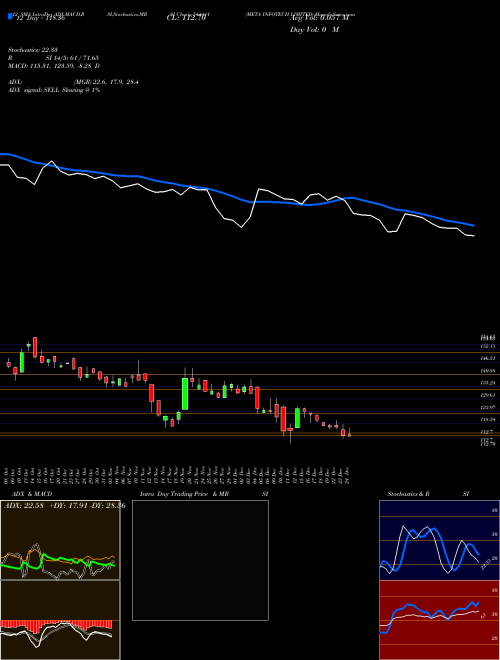This screenshot has height=660, width=500.
Task: Click the blue SMA legend square
Action: click(x=10, y=16)
